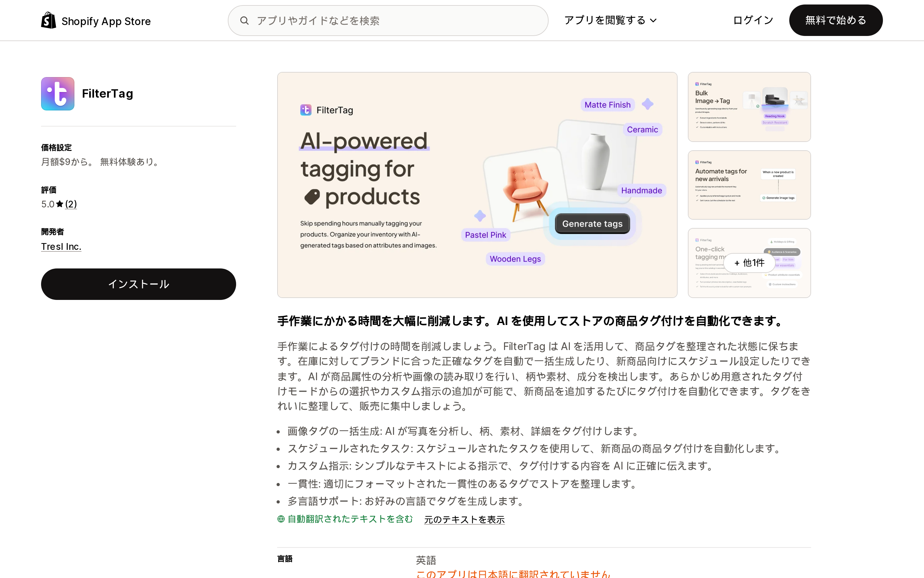This screenshot has width=924, height=578.
Task: Click 自動翻訳されたテキストを含む notice
Action: [x=350, y=519]
